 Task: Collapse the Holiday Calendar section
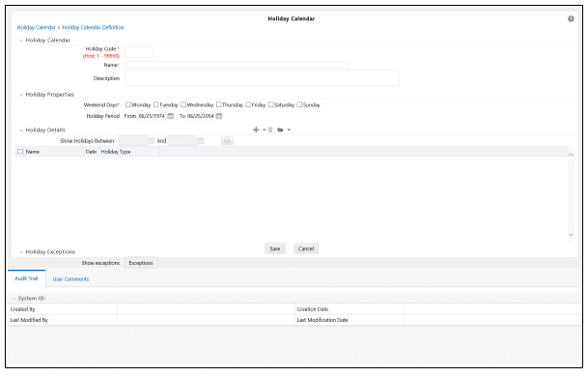click(x=21, y=41)
